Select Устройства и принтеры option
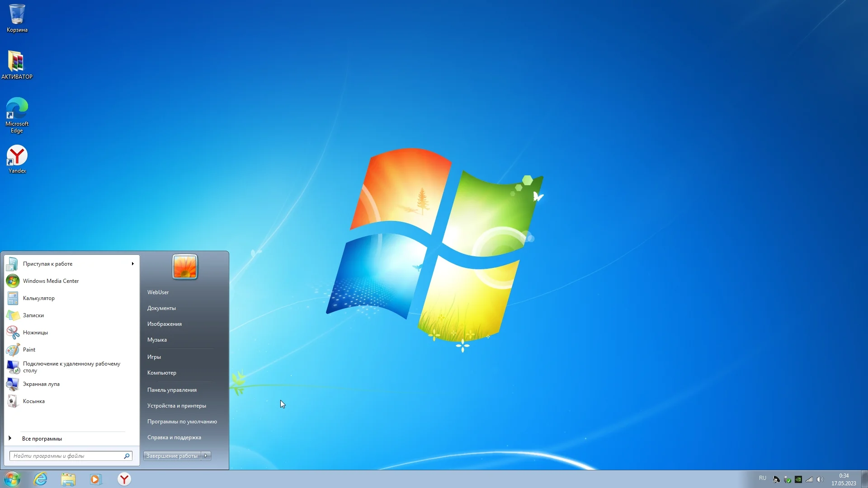868x488 pixels. click(176, 405)
